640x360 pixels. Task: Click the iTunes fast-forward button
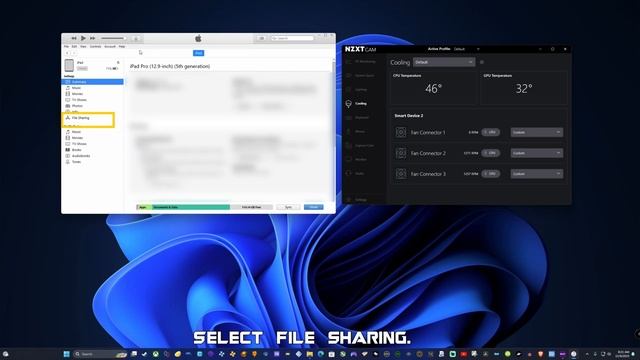click(x=93, y=38)
